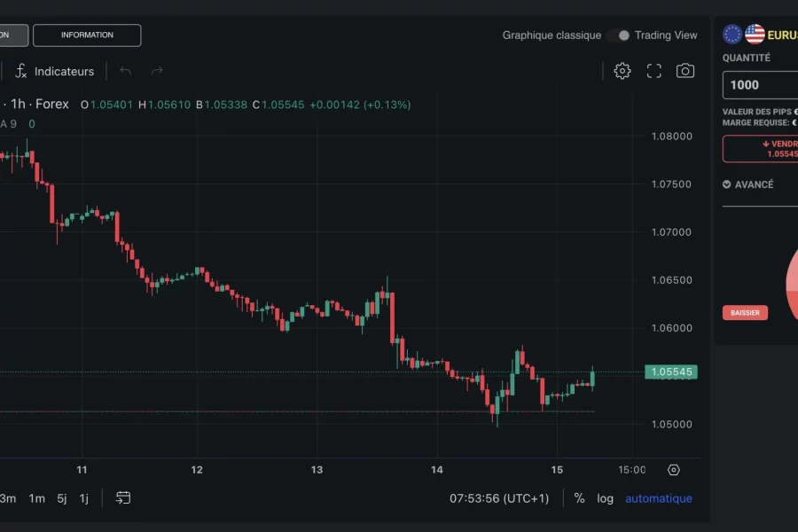
Task: Enter fullscreen chart mode
Action: tap(654, 71)
